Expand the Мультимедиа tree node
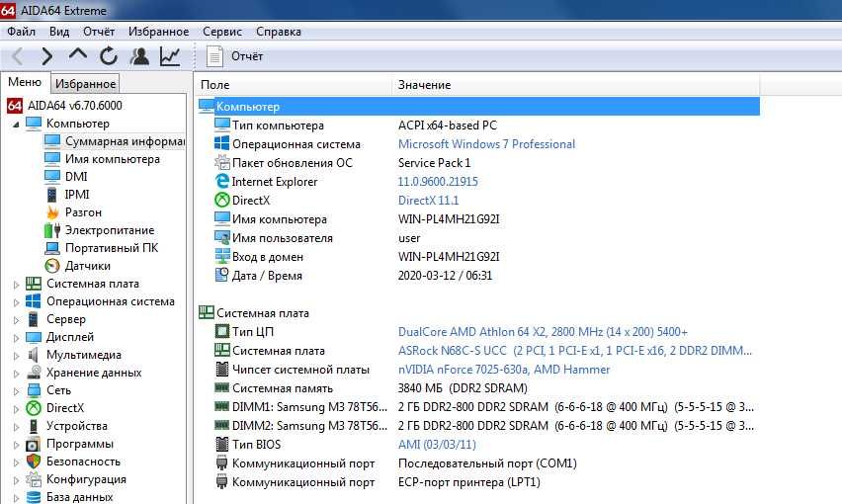The height and width of the screenshot is (504, 842). point(16,356)
